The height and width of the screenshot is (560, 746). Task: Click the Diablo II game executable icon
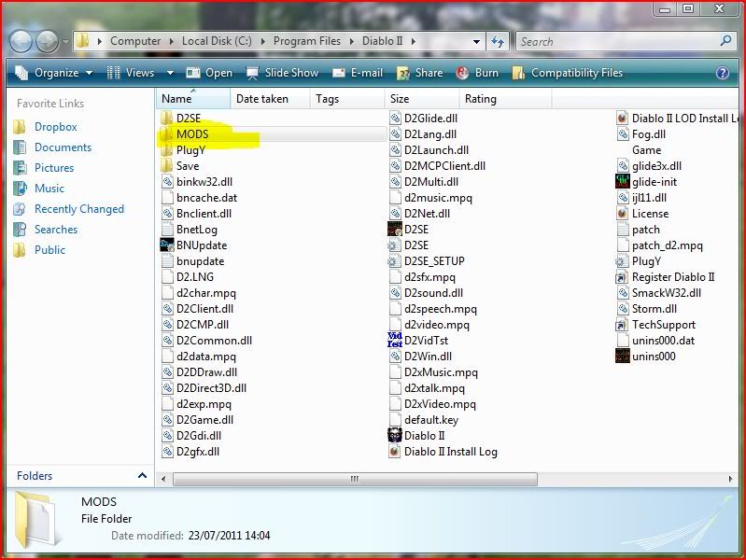(x=395, y=435)
